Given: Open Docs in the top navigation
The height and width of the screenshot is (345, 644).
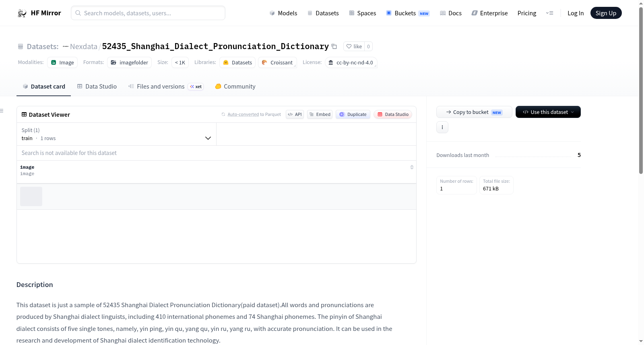Looking at the screenshot, I should tap(450, 13).
